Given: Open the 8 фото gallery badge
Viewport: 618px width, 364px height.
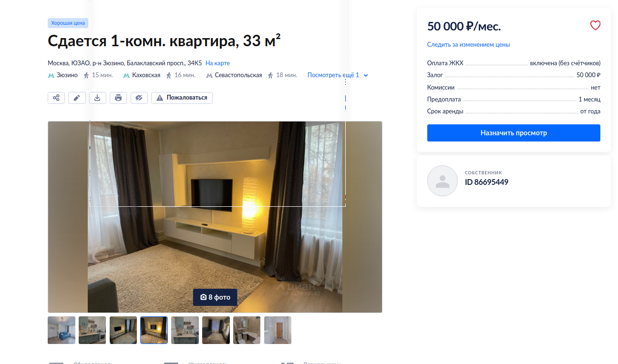Looking at the screenshot, I should click(215, 297).
